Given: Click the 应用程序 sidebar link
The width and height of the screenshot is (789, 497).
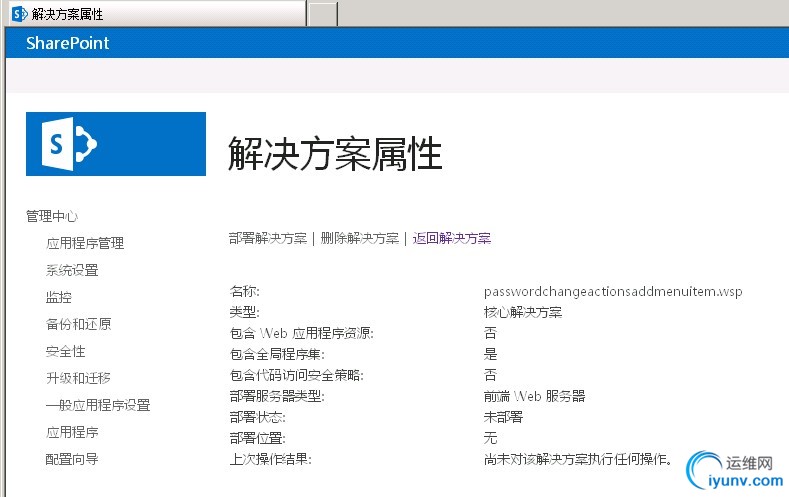Looking at the screenshot, I should point(72,432).
